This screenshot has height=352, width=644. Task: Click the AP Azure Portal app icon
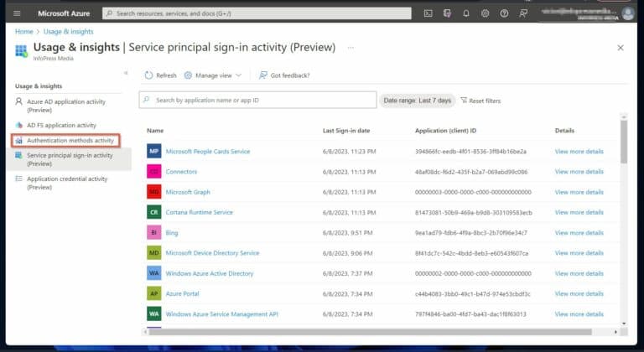tap(154, 293)
